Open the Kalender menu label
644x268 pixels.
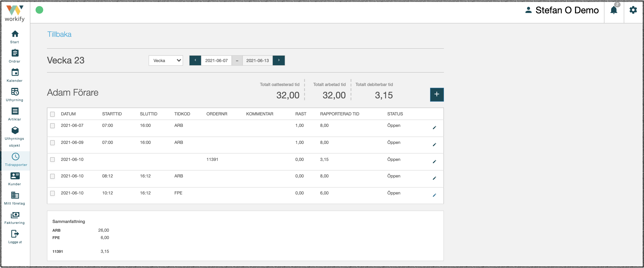(14, 81)
